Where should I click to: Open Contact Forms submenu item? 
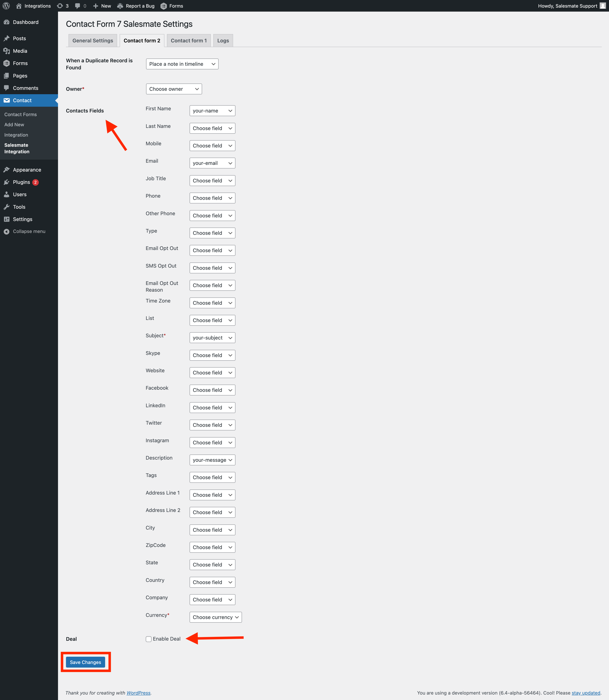(x=20, y=114)
